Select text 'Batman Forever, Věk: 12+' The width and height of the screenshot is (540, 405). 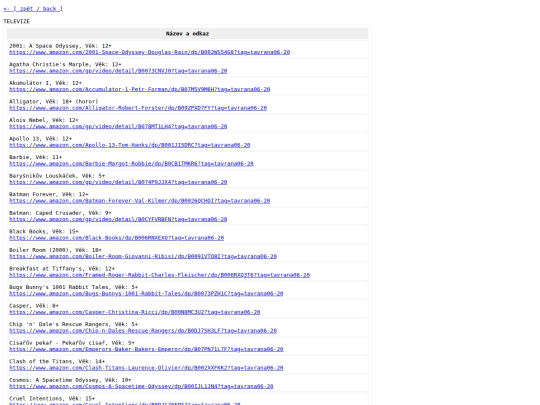tap(49, 195)
